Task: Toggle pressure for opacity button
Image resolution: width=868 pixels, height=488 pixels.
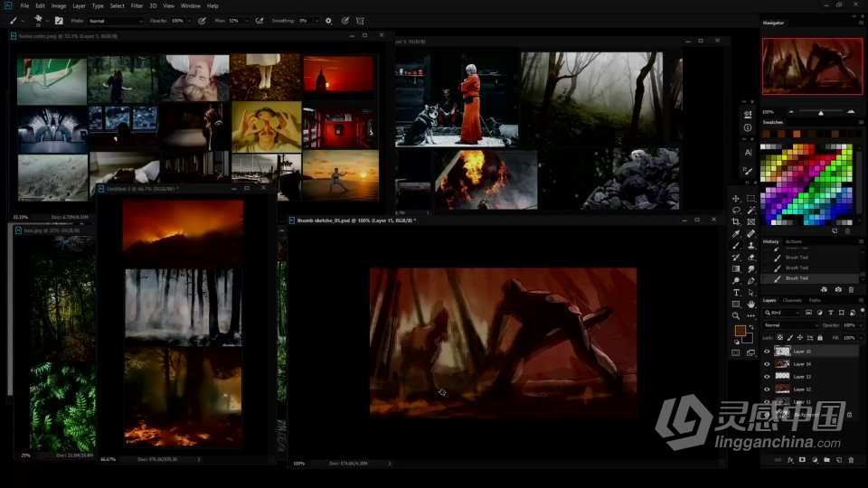Action: [x=202, y=21]
